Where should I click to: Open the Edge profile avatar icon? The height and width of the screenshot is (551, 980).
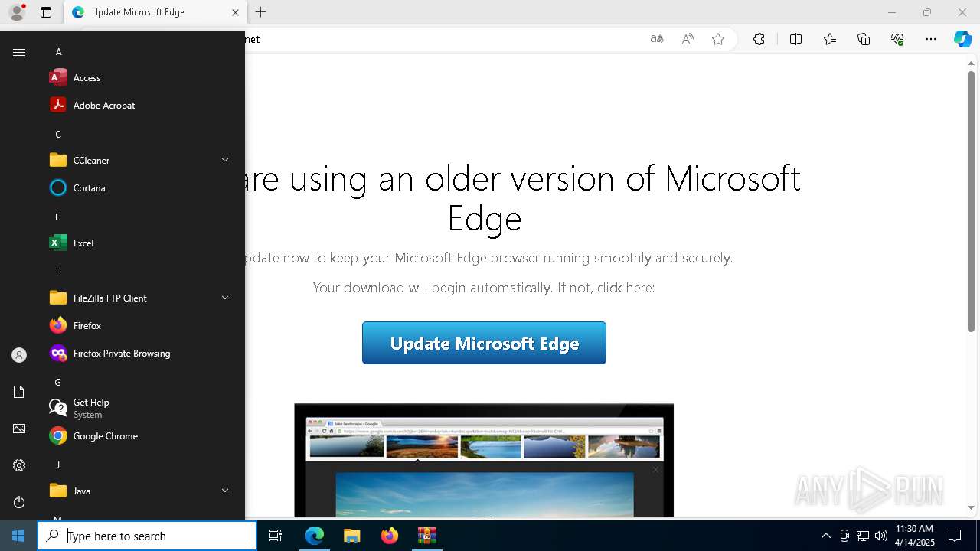(17, 12)
